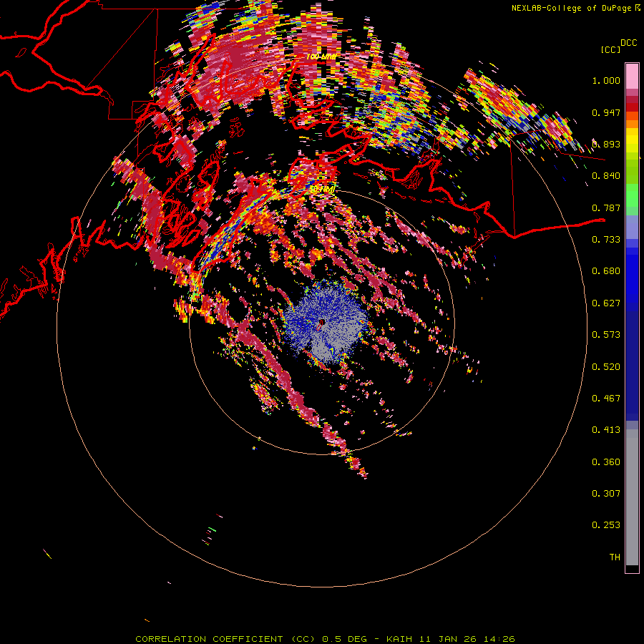Select the 1.000 value on the color scale
The width and height of the screenshot is (644, 644).
point(606,80)
